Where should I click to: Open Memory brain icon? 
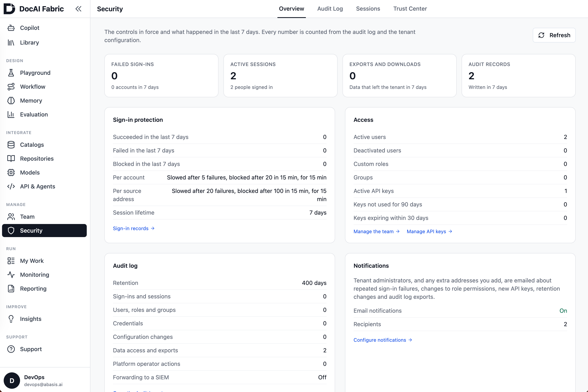pos(11,101)
